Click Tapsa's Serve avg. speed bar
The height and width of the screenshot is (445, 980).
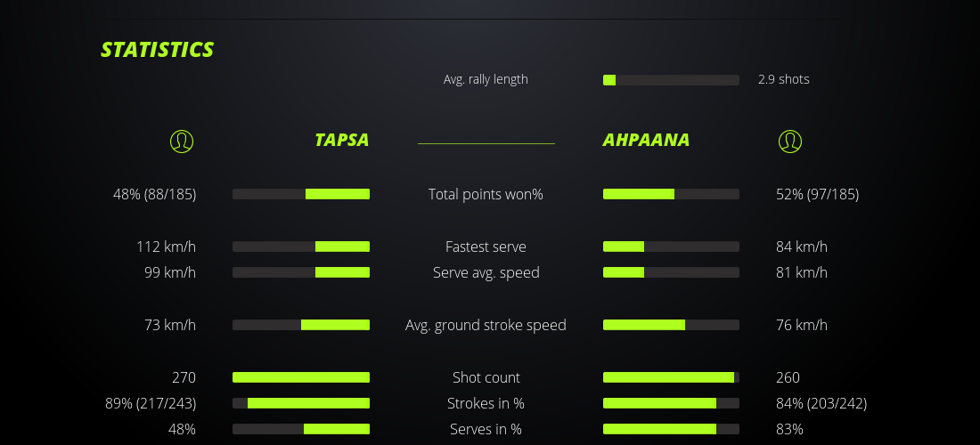pyautogui.click(x=301, y=272)
